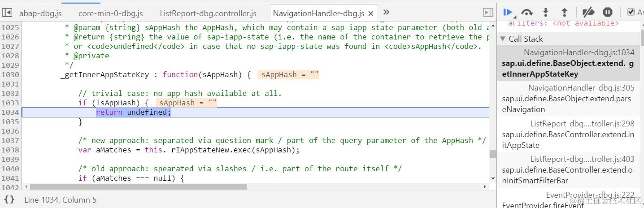Toggle the Async checkbox

pyautogui.click(x=631, y=12)
